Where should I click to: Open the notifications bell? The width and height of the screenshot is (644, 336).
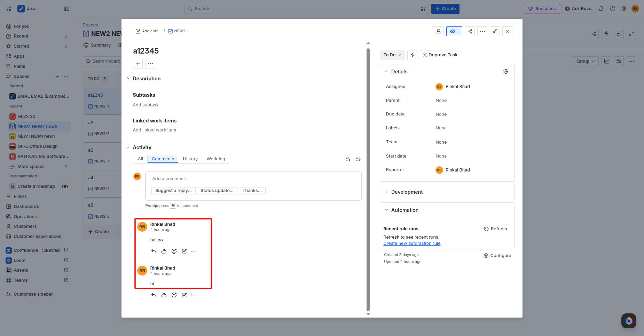click(x=601, y=9)
